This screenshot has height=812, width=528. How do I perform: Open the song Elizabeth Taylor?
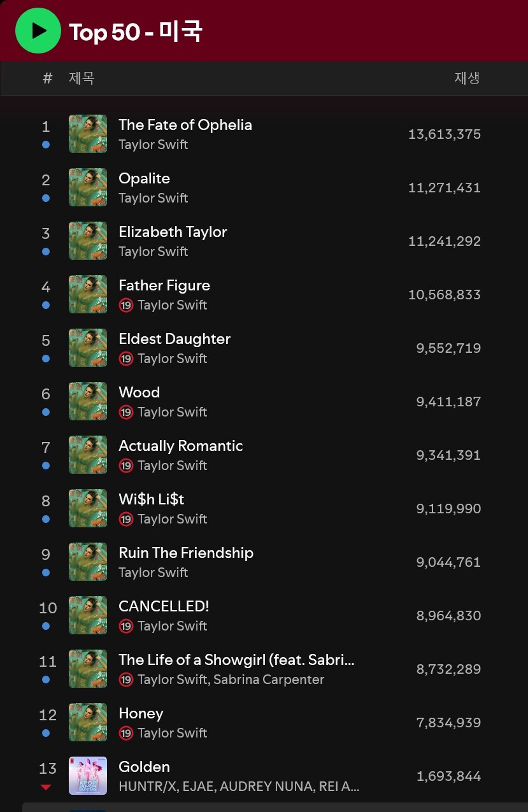(173, 232)
